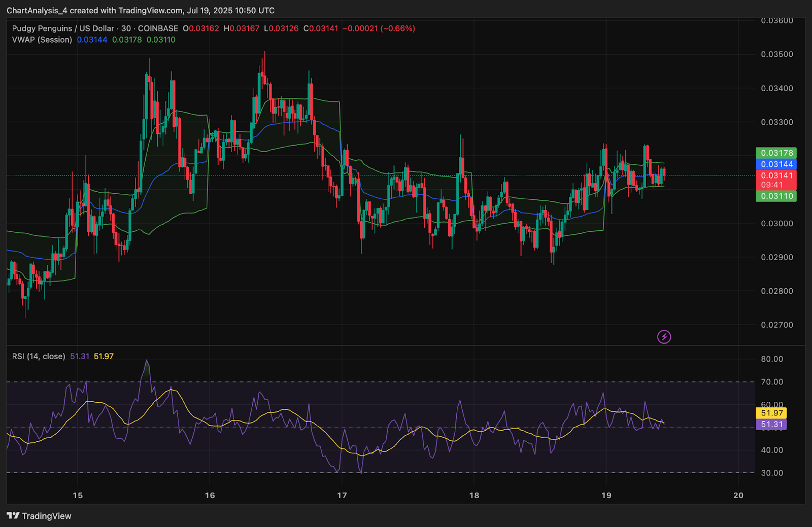Click the purple 51.31 RSI value tag
The image size is (812, 527).
[771, 425]
